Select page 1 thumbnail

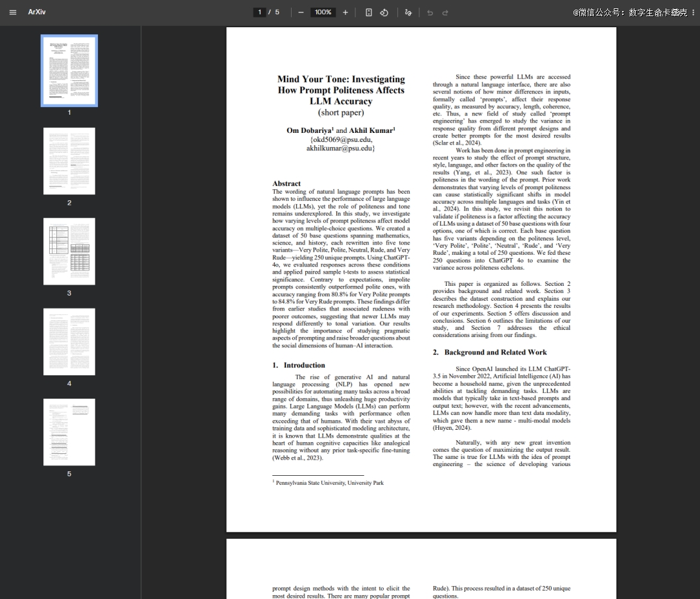pos(69,71)
